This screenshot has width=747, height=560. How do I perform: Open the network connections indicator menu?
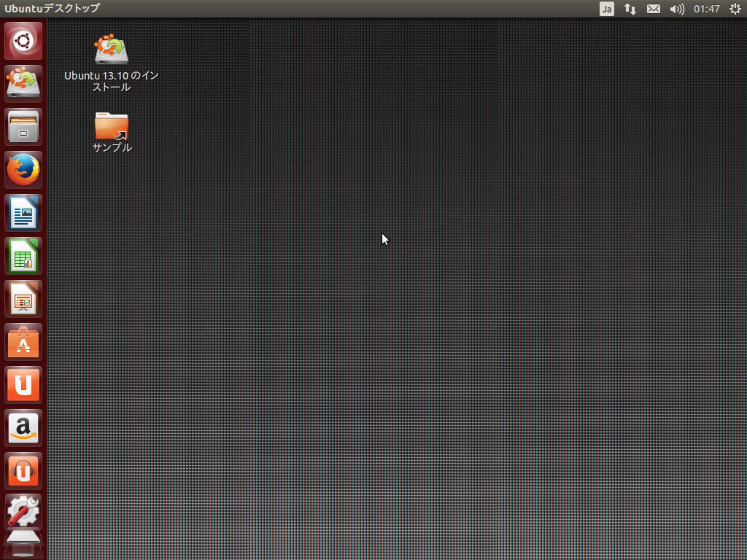(x=630, y=9)
